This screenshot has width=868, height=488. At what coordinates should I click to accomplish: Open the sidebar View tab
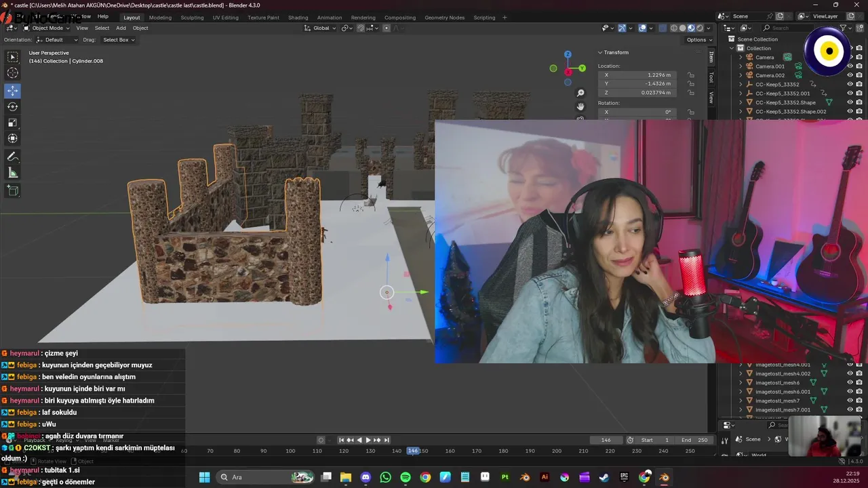pos(711,98)
